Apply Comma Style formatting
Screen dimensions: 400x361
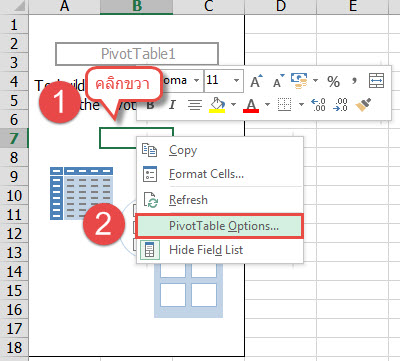[x=354, y=81]
